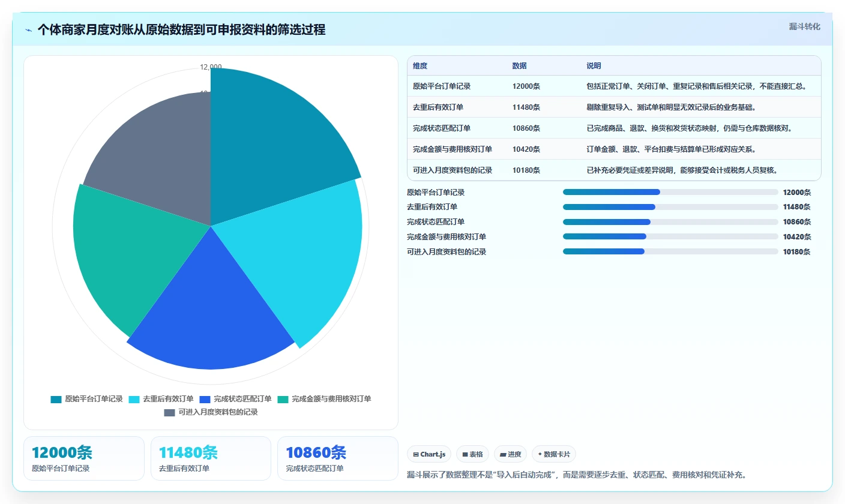Click the 数据 column header
Screen dimensions: 845x504
tap(520, 66)
